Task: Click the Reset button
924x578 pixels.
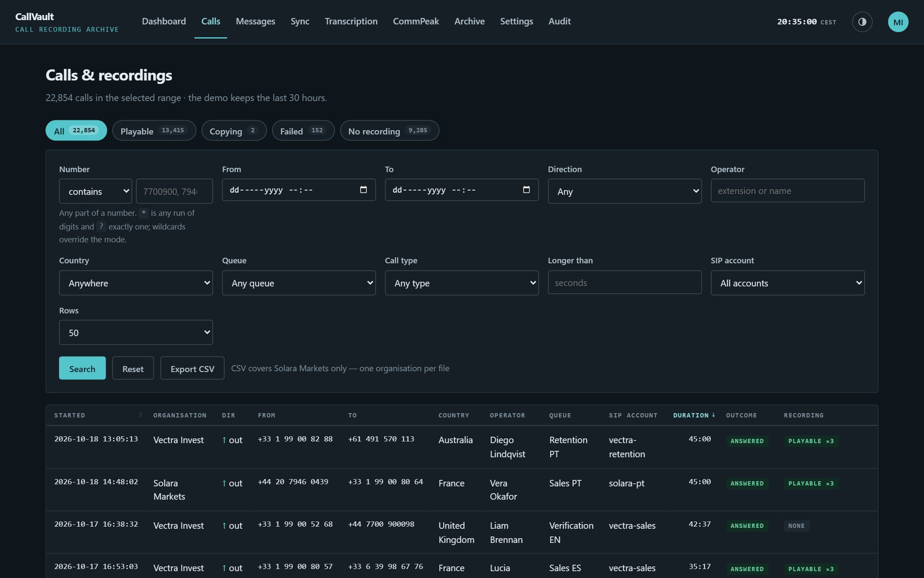Action: pyautogui.click(x=133, y=368)
